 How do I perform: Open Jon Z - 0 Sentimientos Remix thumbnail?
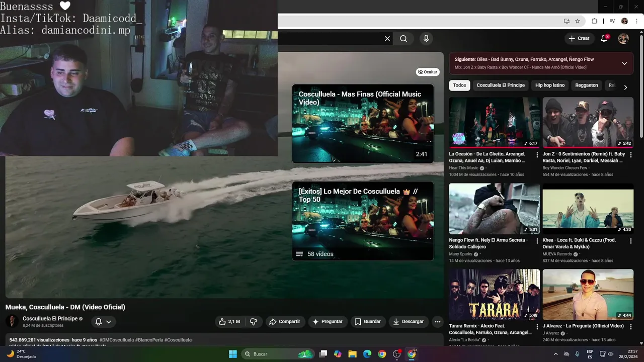(x=588, y=122)
